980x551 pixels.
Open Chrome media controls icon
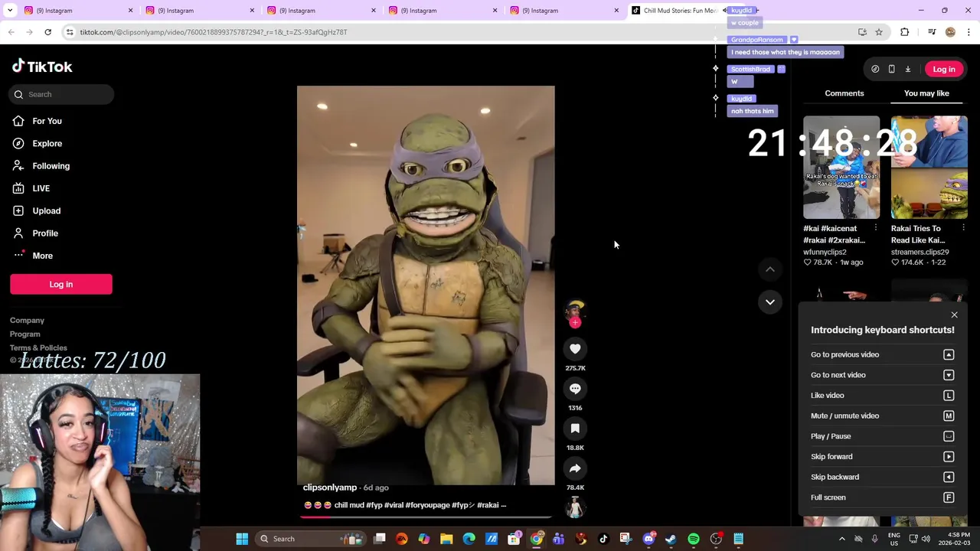click(932, 32)
